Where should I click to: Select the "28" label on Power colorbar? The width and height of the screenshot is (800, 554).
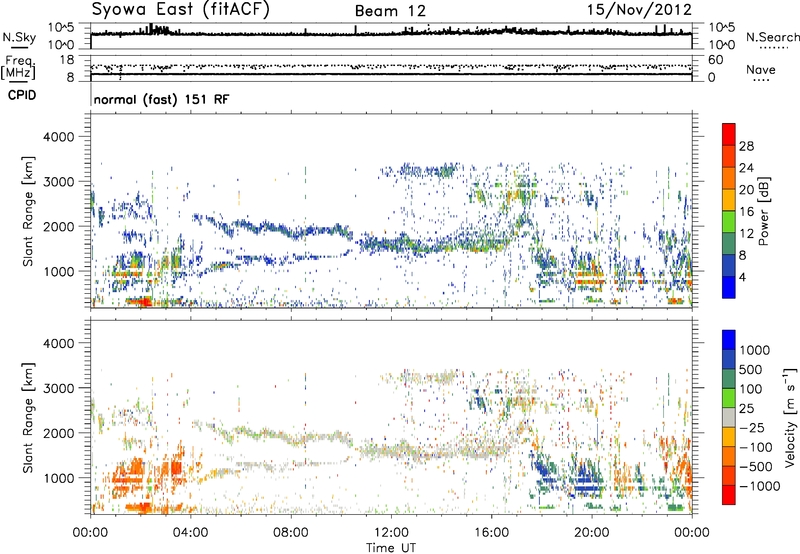pos(746,146)
